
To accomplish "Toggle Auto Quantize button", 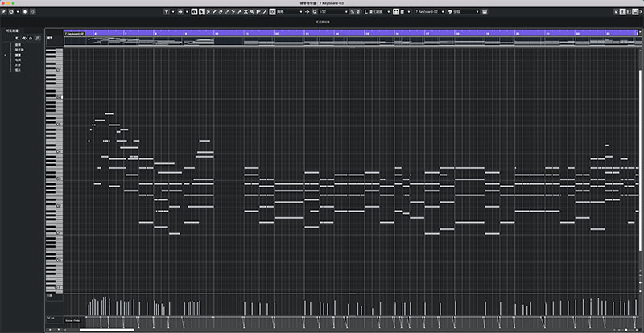I will 357,12.
